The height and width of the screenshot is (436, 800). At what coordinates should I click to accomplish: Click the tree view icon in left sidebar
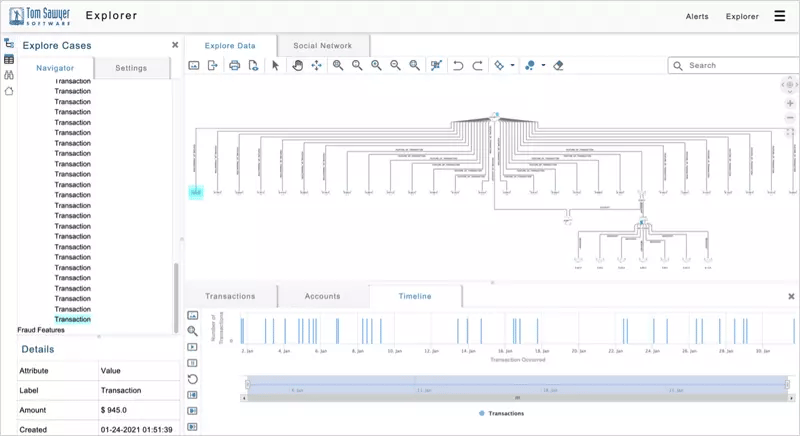(9, 43)
